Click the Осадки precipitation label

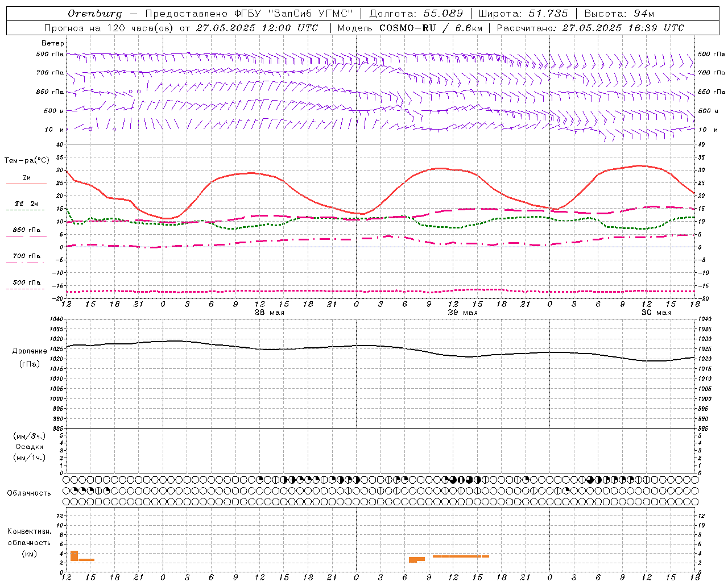pos(29,447)
